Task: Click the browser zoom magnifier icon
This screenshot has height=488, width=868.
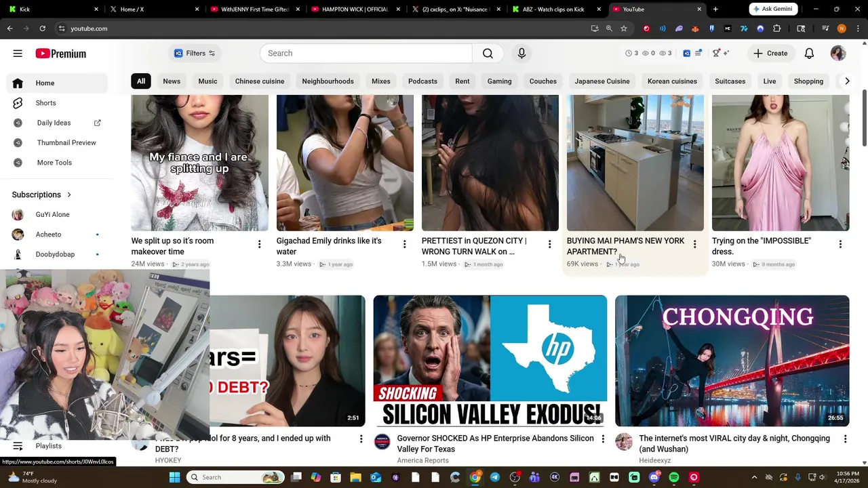Action: point(609,28)
